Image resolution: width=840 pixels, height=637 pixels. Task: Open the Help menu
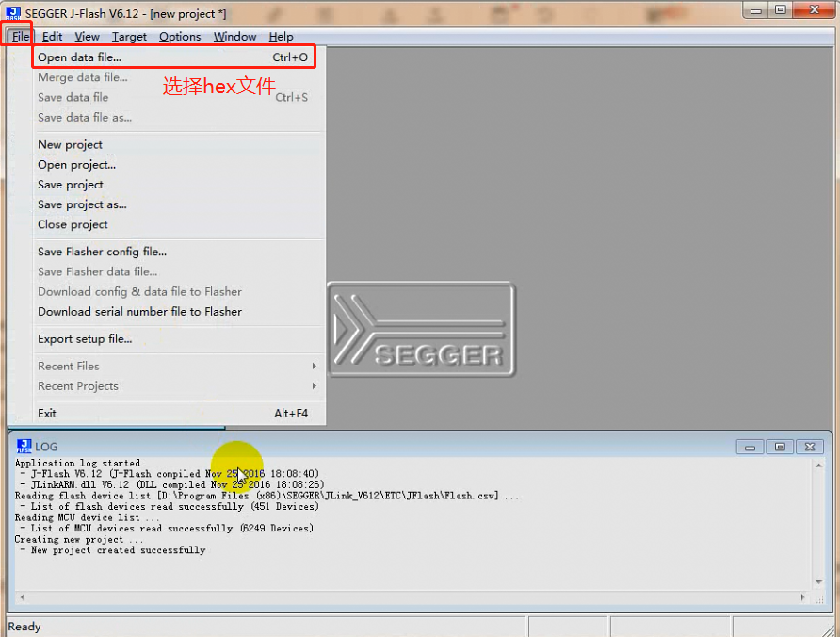tap(281, 37)
